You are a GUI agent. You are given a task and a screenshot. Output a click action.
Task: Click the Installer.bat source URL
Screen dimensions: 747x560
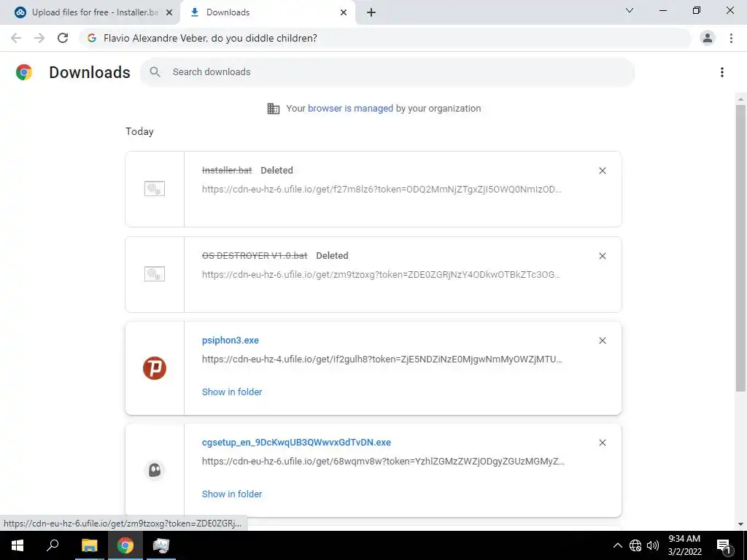(382, 189)
